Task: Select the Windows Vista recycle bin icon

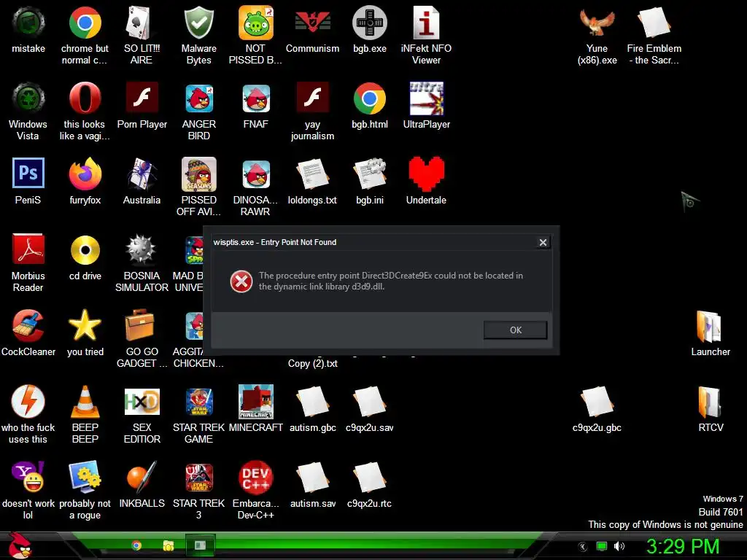Action: [x=28, y=98]
